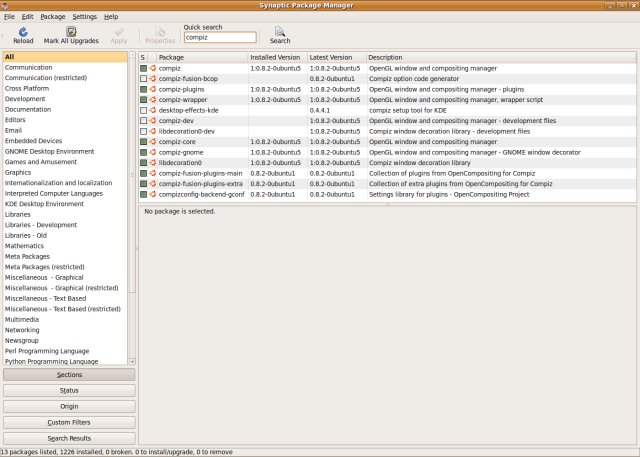Click the Mark All Upgrades icon
Viewport: 640px width, 457px height.
pos(71,31)
